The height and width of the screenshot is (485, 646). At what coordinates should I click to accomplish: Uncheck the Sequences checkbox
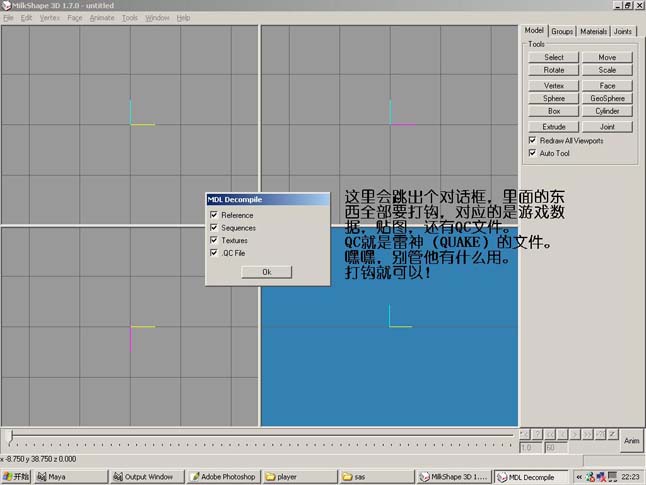click(x=213, y=227)
